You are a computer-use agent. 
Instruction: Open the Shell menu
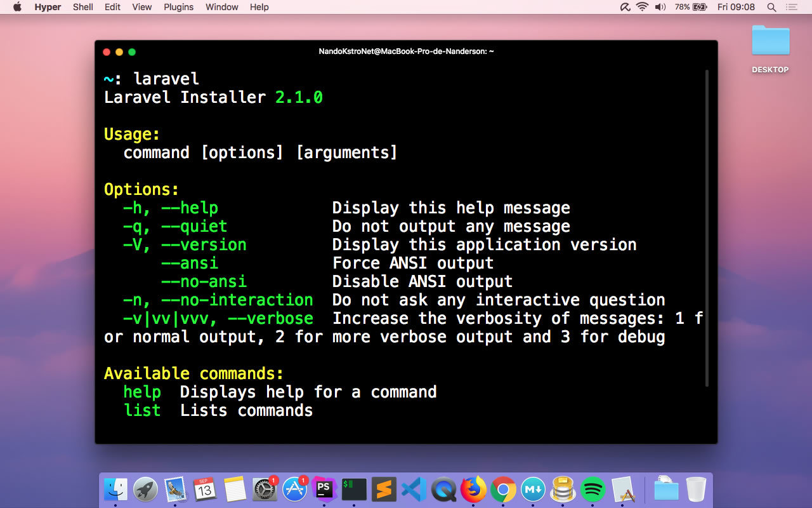click(x=82, y=7)
